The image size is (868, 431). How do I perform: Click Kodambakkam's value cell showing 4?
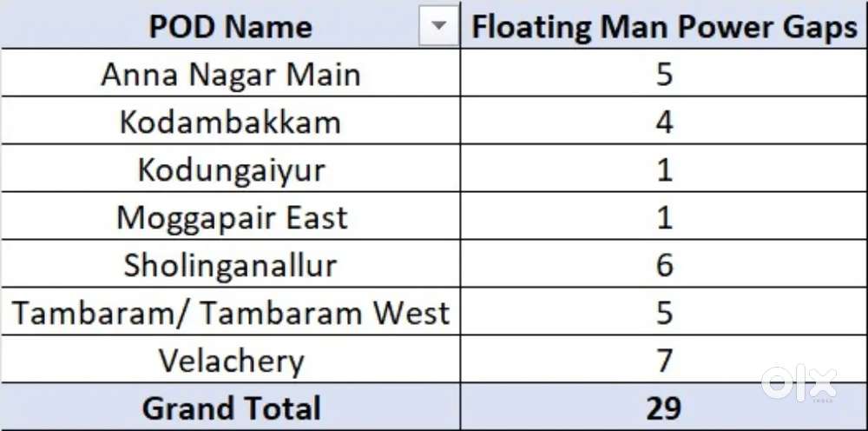click(x=664, y=122)
